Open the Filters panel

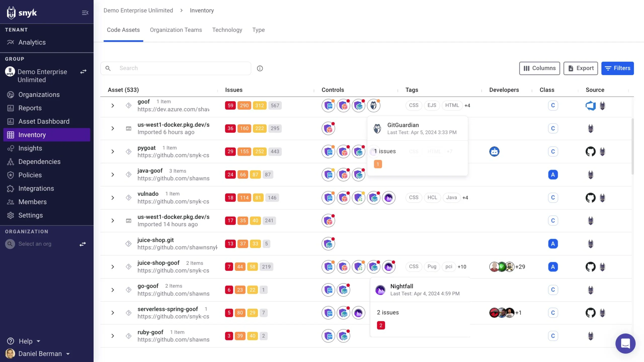coord(618,68)
